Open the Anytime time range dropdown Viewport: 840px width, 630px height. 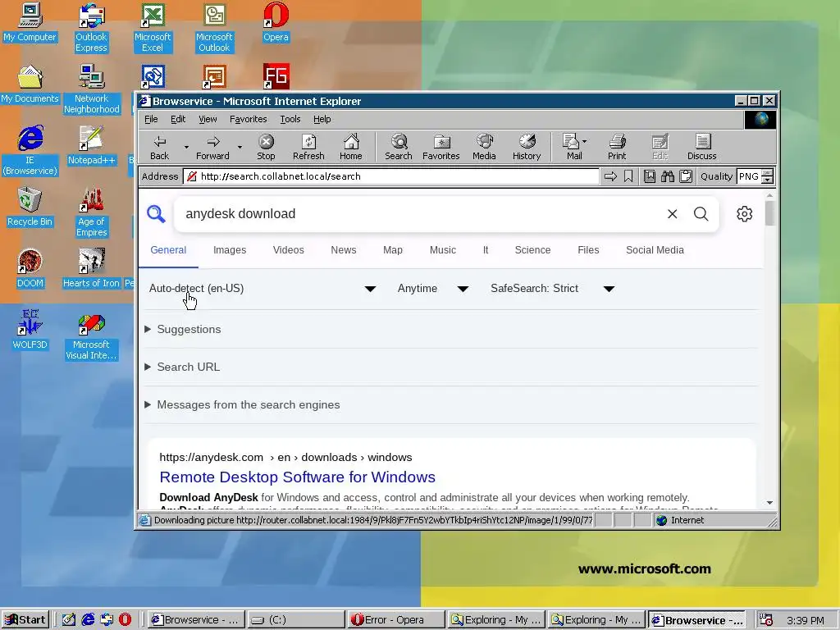433,289
